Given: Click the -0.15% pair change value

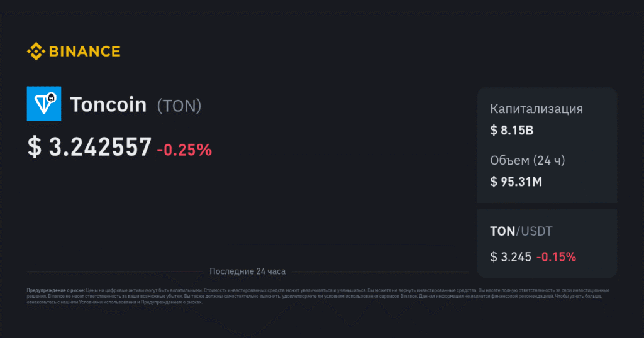Looking at the screenshot, I should 557,257.
